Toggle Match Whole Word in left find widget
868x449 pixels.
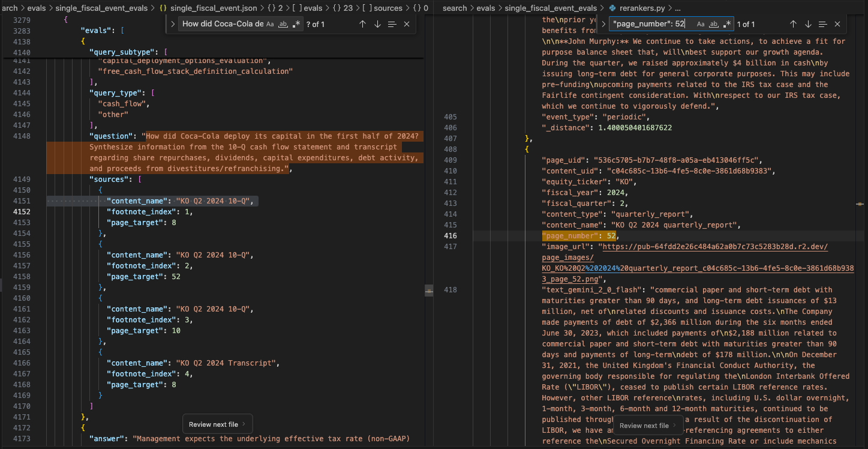click(x=283, y=24)
